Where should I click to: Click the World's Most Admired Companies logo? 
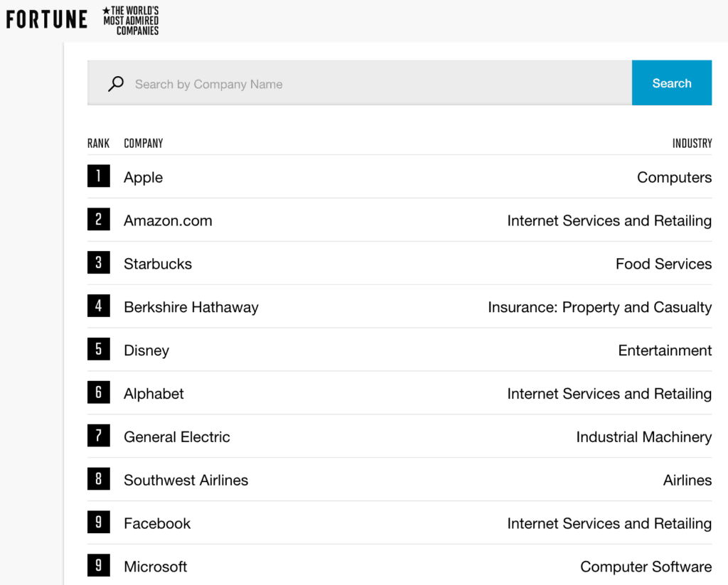tap(131, 21)
